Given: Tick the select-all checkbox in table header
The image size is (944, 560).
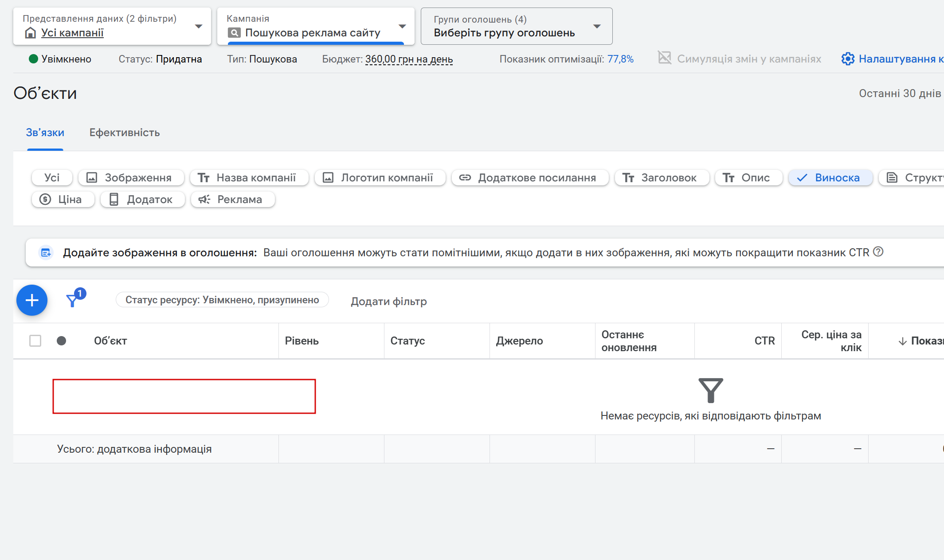Looking at the screenshot, I should [x=35, y=341].
